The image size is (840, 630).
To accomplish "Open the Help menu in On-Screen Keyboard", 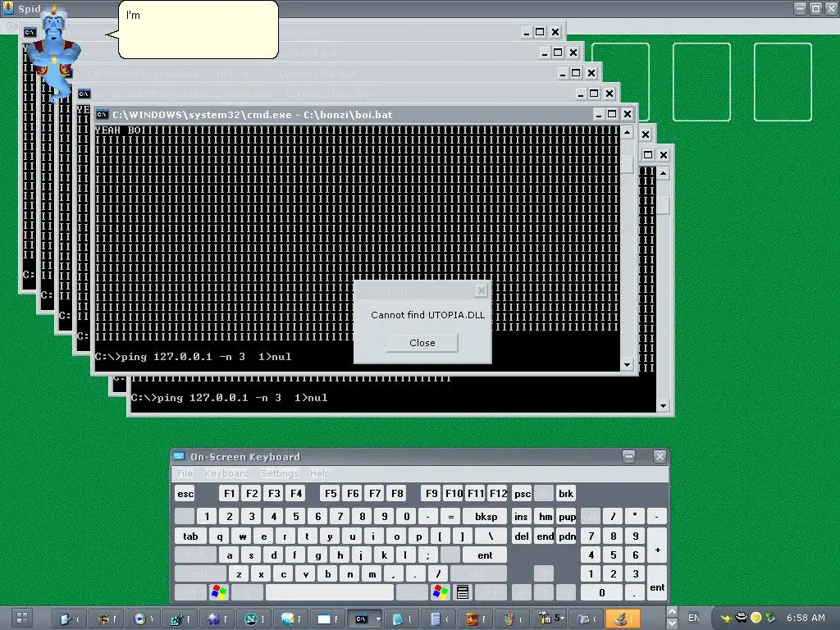I will tap(320, 473).
